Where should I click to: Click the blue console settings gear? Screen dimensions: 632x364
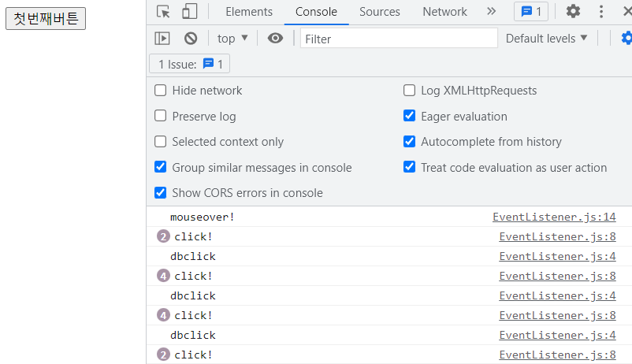click(626, 39)
